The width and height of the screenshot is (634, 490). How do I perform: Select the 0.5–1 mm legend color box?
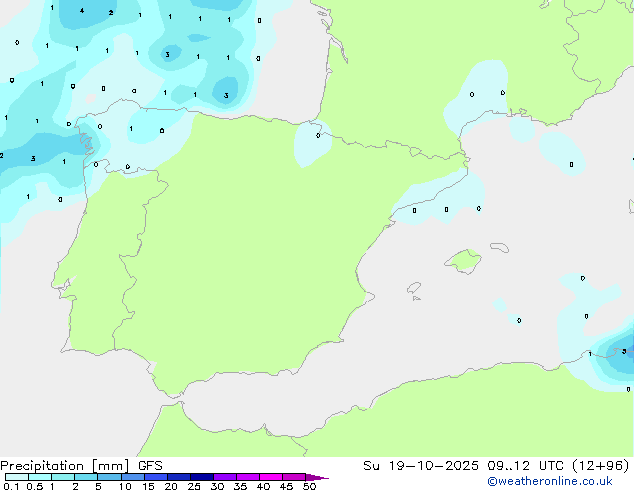point(40,477)
